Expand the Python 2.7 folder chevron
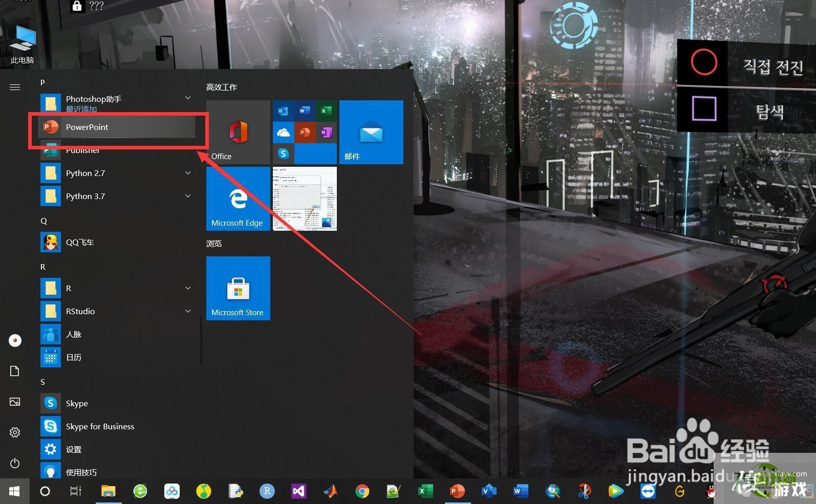 (x=188, y=173)
